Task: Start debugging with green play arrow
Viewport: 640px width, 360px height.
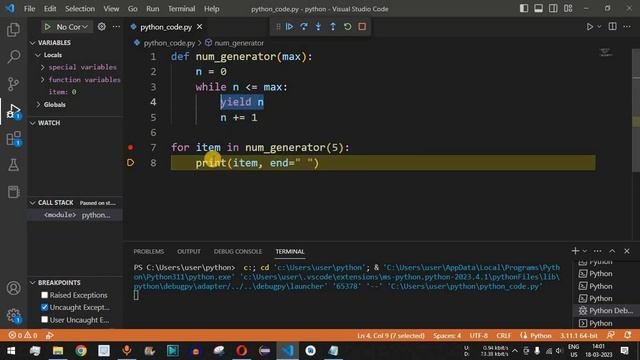Action: tap(47, 27)
